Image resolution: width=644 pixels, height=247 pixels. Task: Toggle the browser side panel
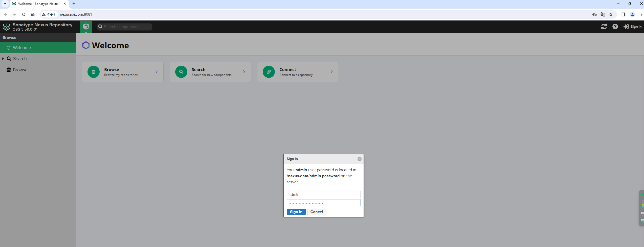623,14
